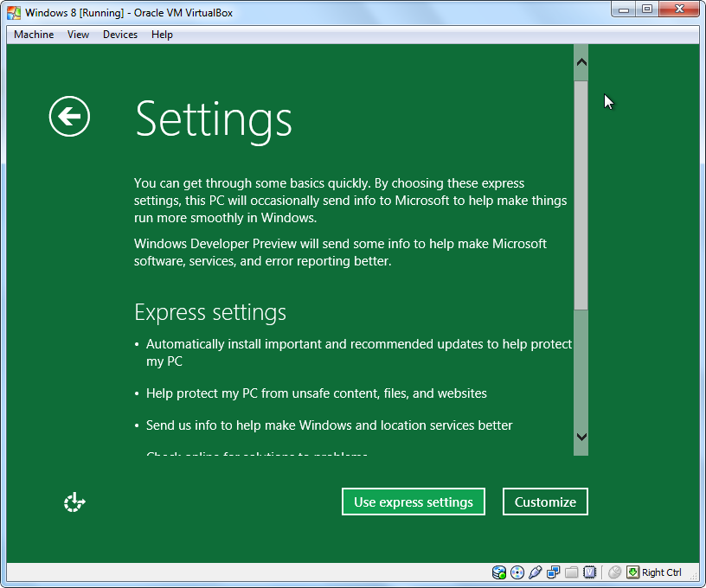The width and height of the screenshot is (706, 588).
Task: Click the virtualization chip status icon
Action: tap(589, 572)
